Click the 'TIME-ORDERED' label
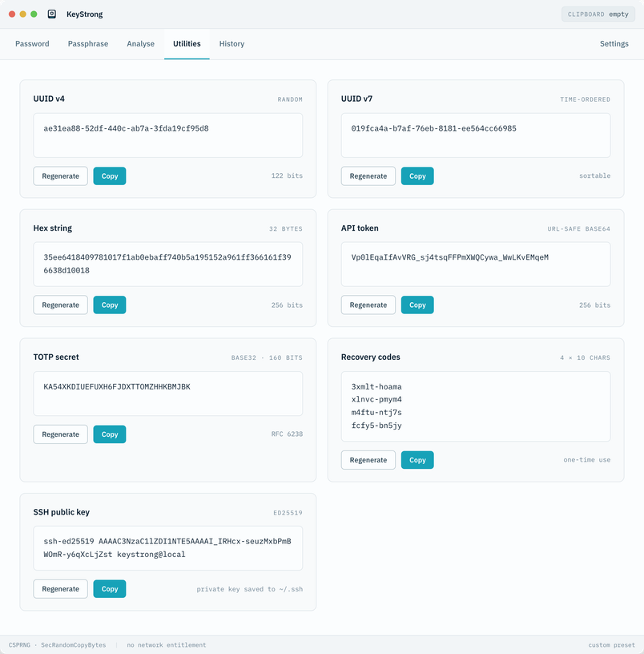Screen dimensions: 644x654 click(x=585, y=99)
